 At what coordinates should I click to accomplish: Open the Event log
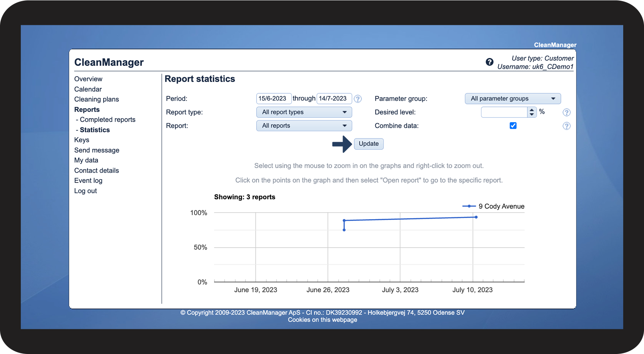88,180
